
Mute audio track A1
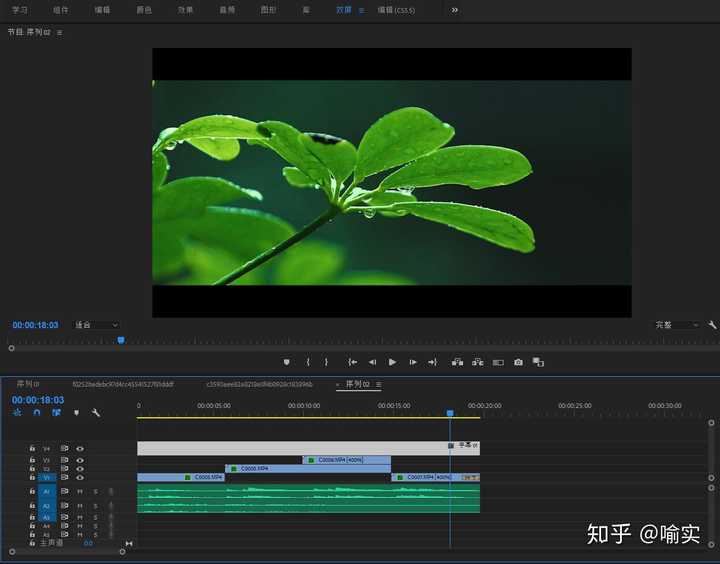80,492
